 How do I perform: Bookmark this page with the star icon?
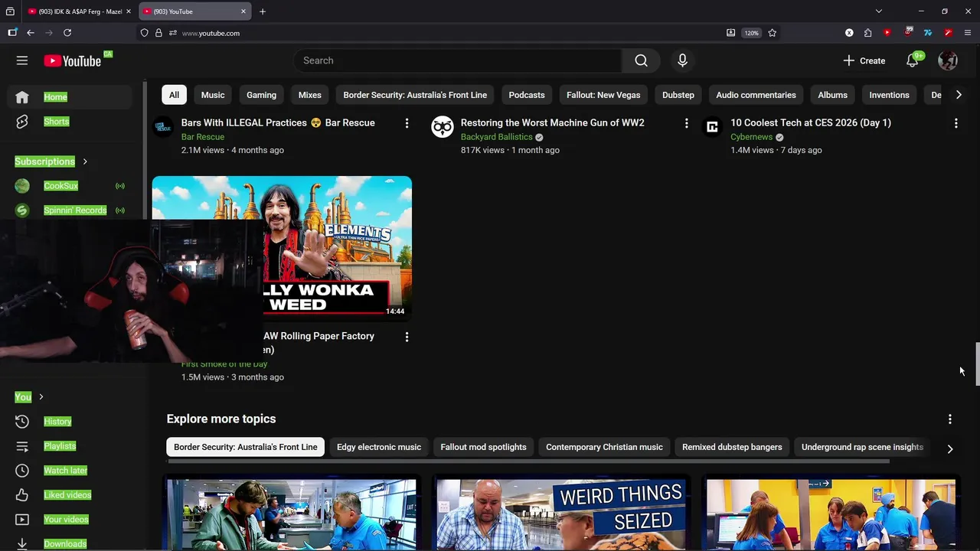point(772,33)
